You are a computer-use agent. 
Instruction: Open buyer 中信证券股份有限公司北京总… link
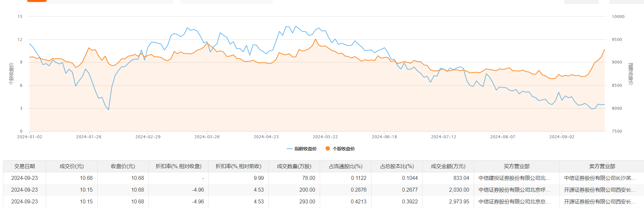tap(514, 202)
